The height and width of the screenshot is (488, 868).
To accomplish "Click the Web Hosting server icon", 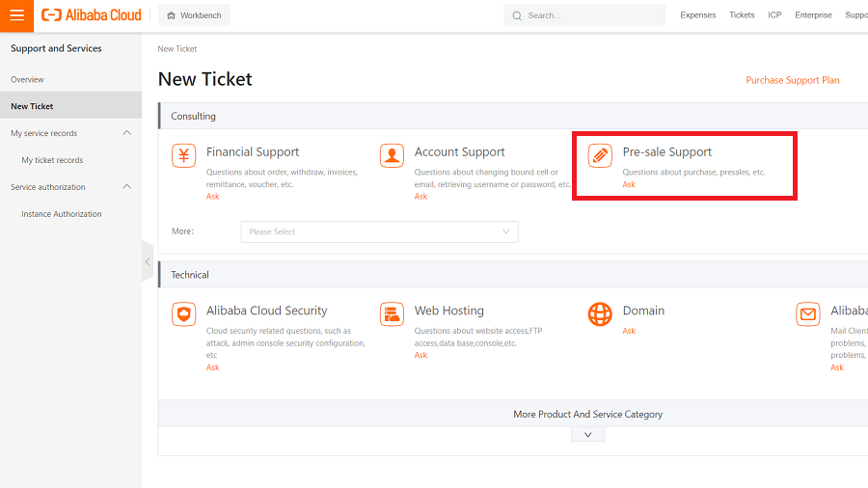I will (x=392, y=314).
